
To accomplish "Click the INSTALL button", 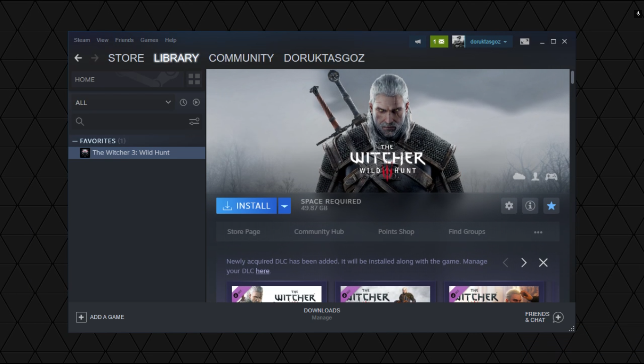I will (246, 206).
